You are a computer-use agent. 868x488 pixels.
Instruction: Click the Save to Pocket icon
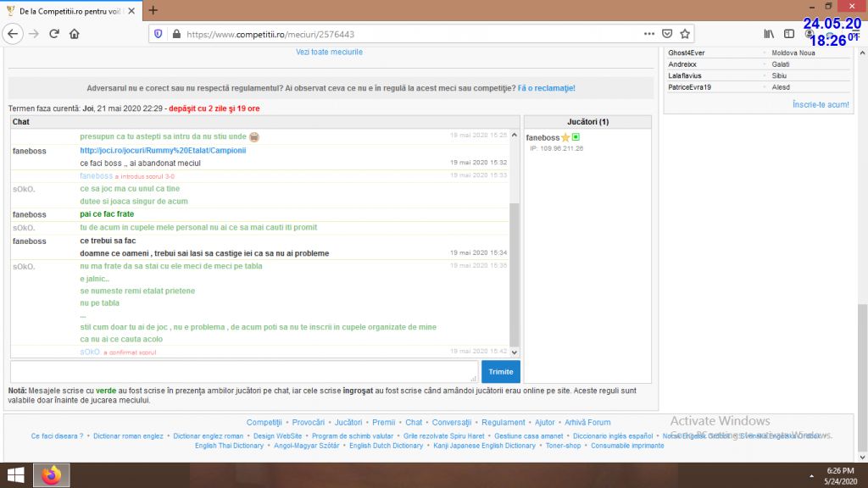coord(667,34)
